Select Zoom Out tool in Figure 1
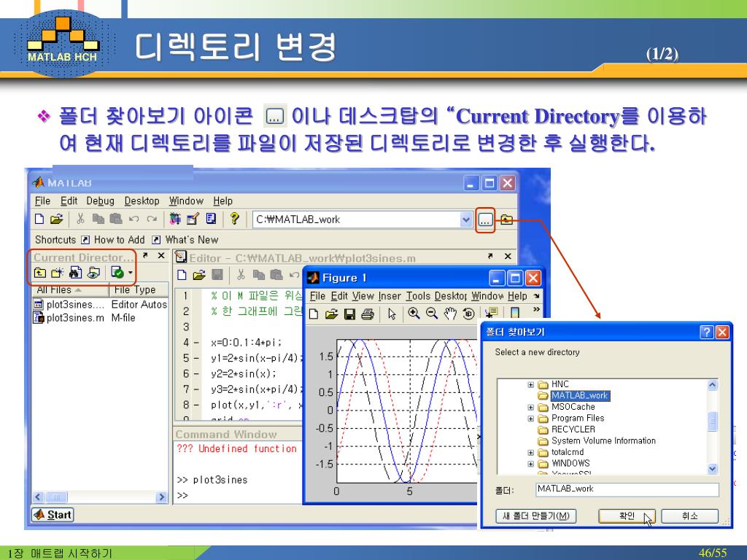Viewport: 747px width, 560px height. (432, 314)
